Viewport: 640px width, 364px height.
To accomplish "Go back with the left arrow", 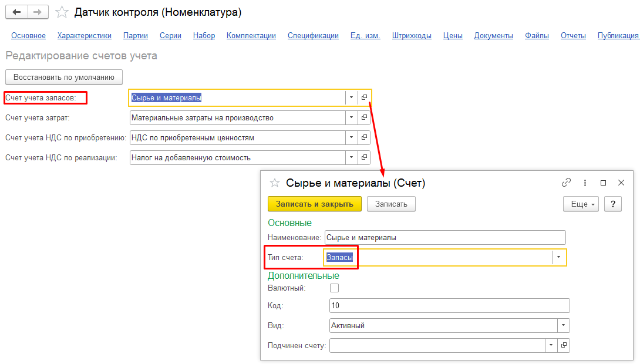I will click(x=16, y=12).
